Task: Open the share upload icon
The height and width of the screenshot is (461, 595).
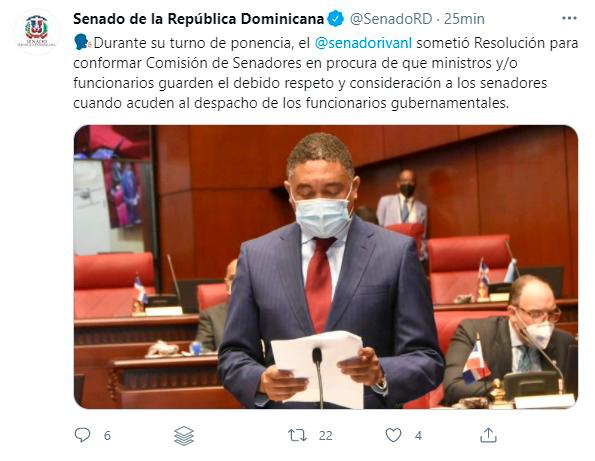Action: 488,435
